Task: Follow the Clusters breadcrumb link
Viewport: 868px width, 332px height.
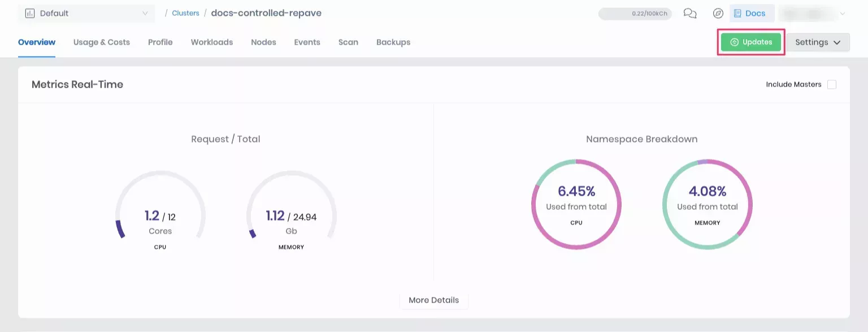Action: (185, 13)
